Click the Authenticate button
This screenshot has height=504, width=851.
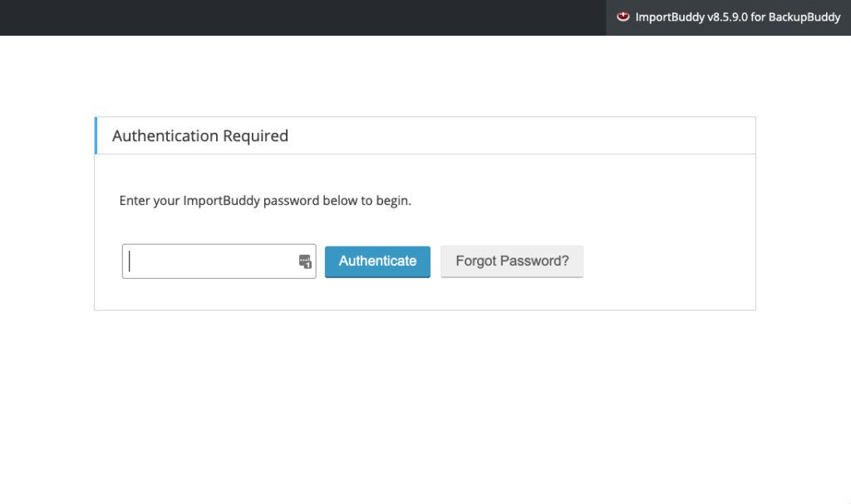pyautogui.click(x=378, y=262)
